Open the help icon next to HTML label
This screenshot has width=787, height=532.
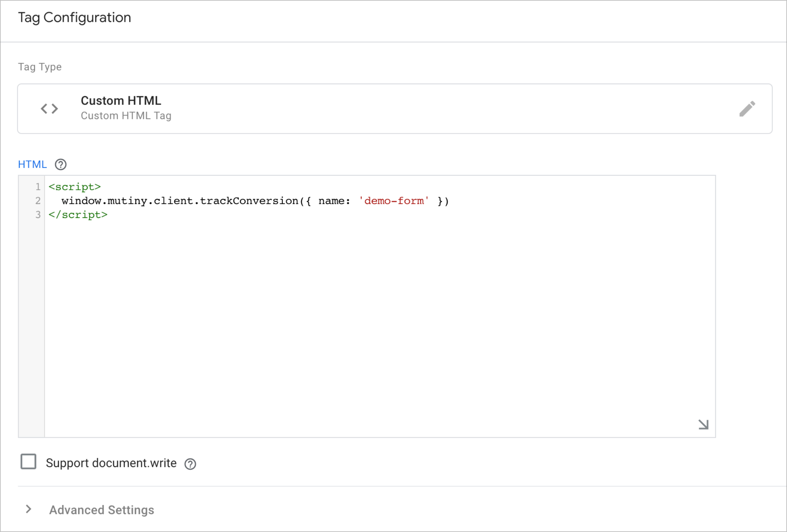click(x=61, y=164)
